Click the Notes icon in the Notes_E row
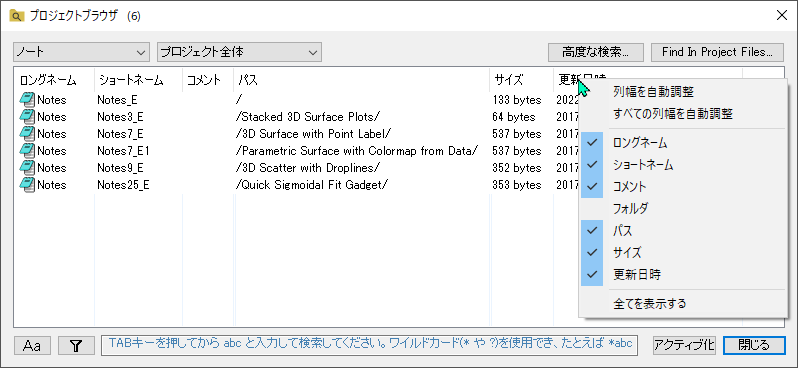This screenshot has width=798, height=368. [x=27, y=100]
